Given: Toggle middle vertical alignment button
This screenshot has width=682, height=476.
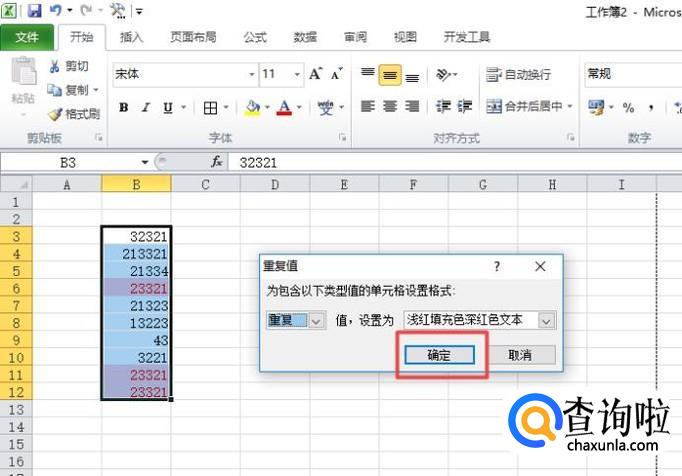Looking at the screenshot, I should pos(390,75).
